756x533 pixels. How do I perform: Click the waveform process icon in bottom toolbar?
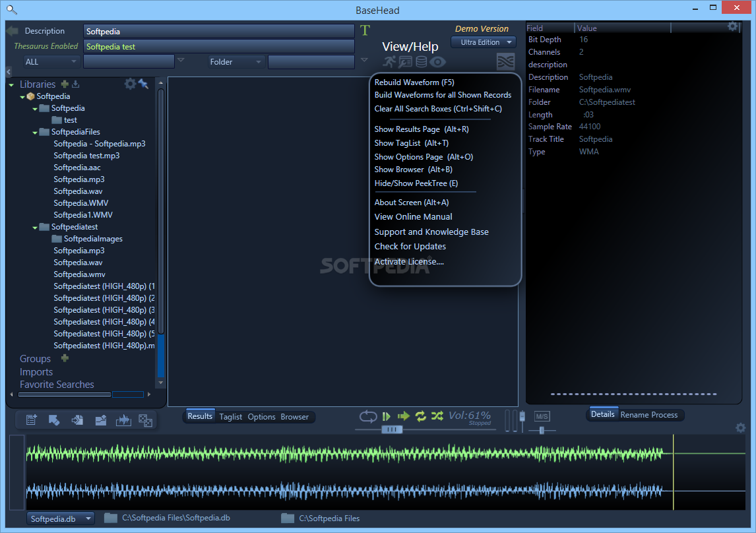(123, 420)
